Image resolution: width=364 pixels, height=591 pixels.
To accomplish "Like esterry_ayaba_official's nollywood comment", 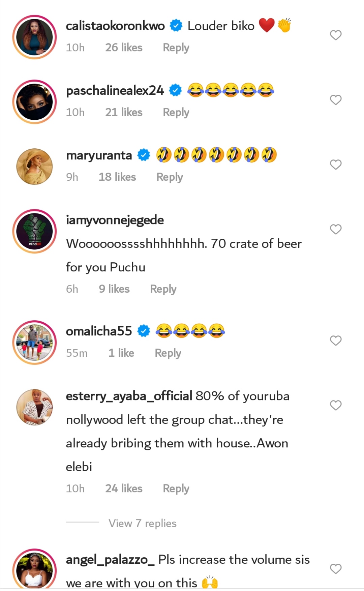I will [x=336, y=405].
